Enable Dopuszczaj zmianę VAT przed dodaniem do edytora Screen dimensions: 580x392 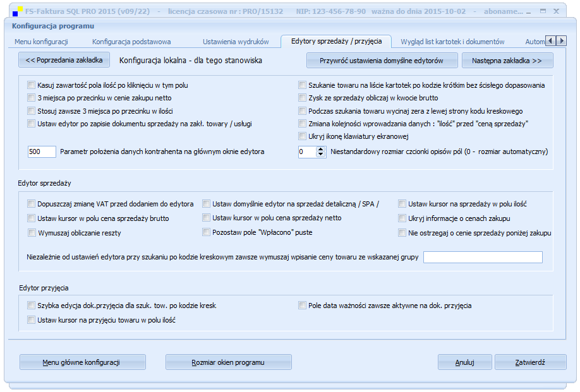coord(31,203)
